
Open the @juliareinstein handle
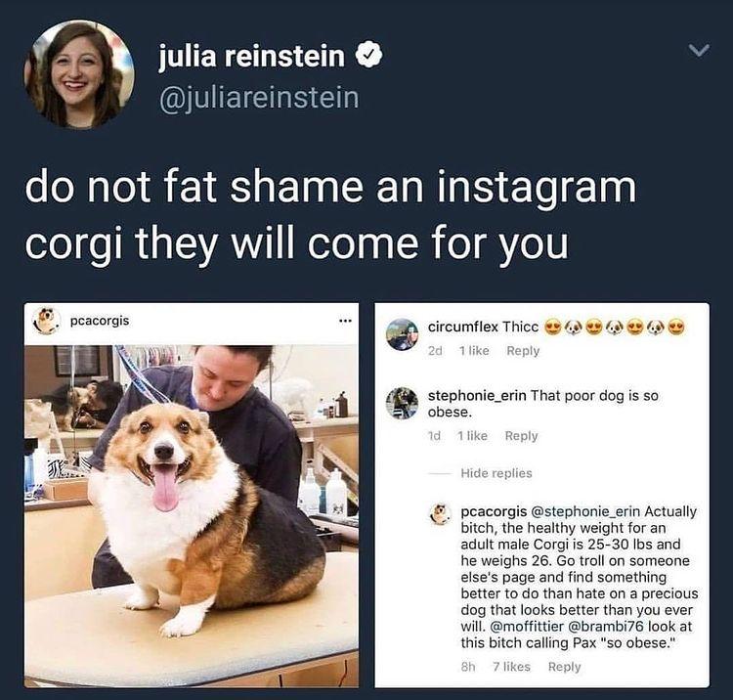pyautogui.click(x=259, y=98)
